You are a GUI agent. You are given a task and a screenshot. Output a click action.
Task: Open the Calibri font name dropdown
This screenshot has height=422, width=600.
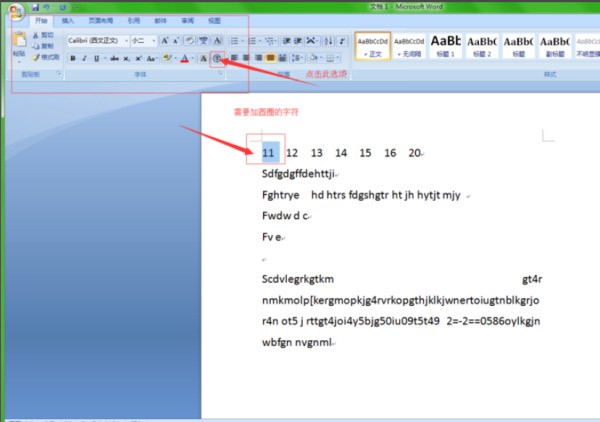[126, 41]
